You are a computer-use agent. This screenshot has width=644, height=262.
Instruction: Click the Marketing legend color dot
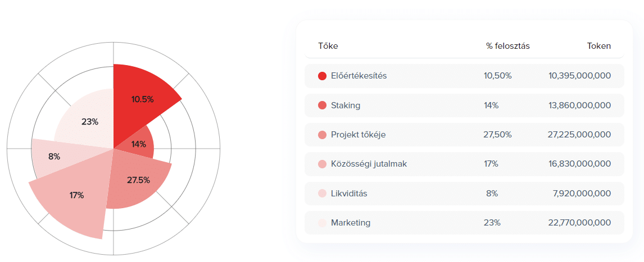[322, 223]
